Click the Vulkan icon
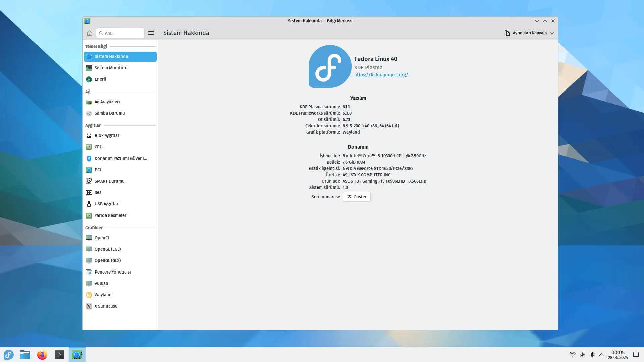This screenshot has width=644, height=362. [x=89, y=284]
